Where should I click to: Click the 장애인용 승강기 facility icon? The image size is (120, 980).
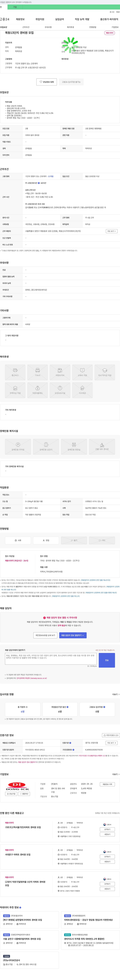coord(46,447)
